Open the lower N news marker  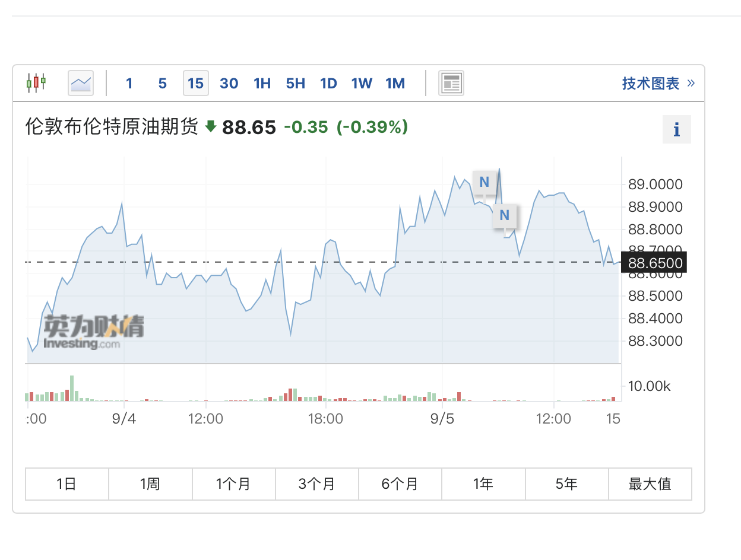point(504,215)
